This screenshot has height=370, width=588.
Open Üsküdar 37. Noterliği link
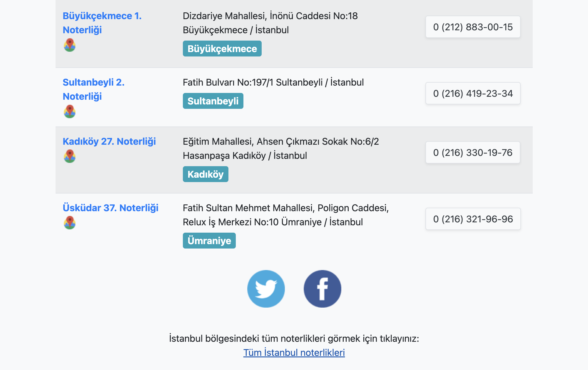111,208
